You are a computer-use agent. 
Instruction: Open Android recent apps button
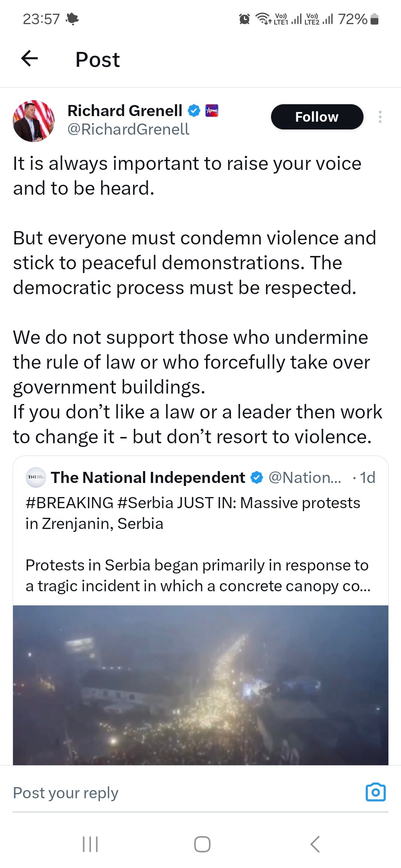pos(90,844)
